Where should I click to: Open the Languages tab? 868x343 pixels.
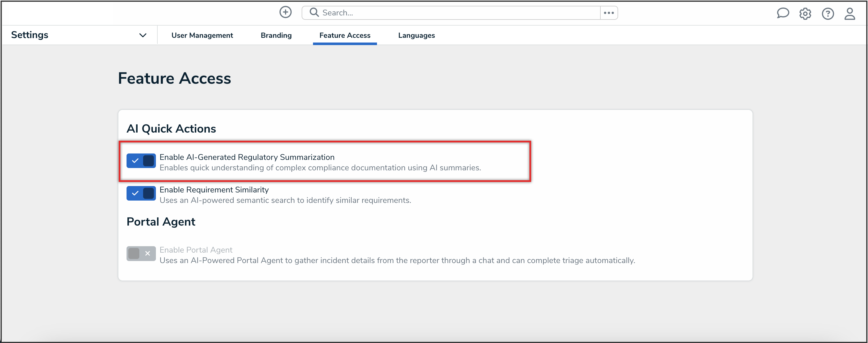[416, 35]
